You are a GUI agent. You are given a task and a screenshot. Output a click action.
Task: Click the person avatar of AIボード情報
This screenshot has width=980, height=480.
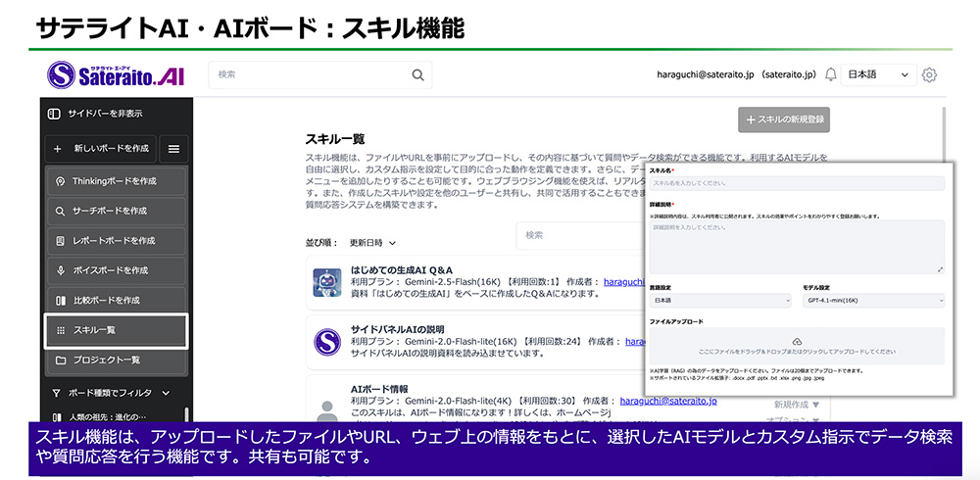pyautogui.click(x=327, y=409)
